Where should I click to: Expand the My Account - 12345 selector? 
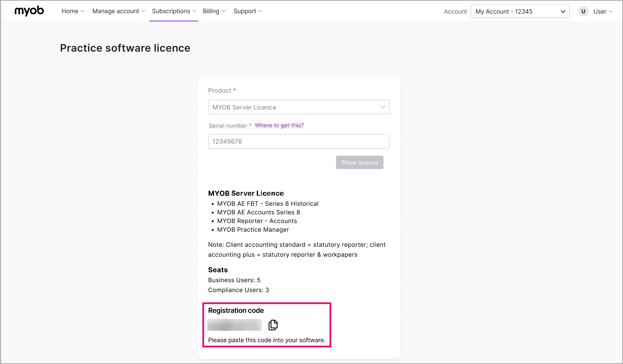pyautogui.click(x=520, y=11)
